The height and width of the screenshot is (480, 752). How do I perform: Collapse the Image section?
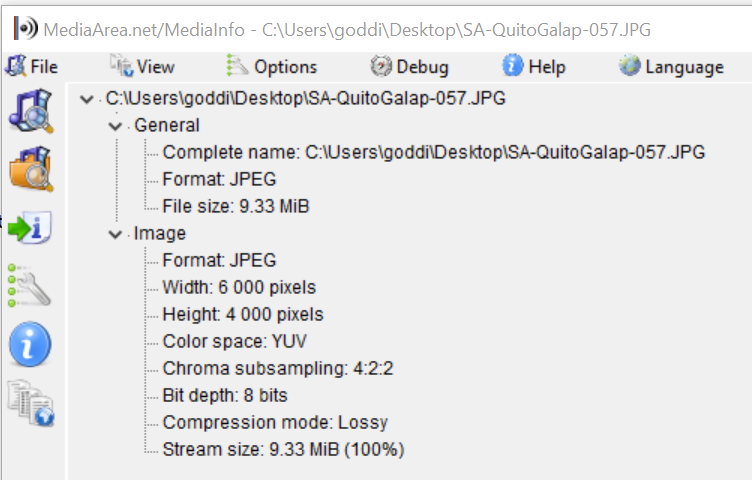pyautogui.click(x=115, y=234)
